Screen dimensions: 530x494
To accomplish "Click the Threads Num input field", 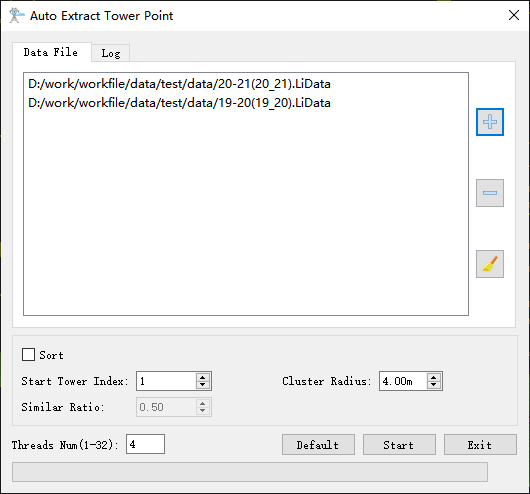I will [145, 444].
